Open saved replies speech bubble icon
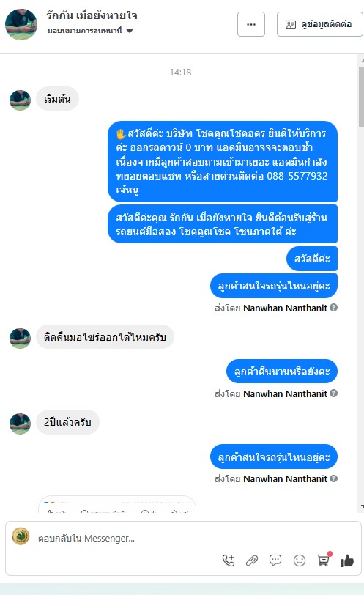364x595 pixels. 275,561
